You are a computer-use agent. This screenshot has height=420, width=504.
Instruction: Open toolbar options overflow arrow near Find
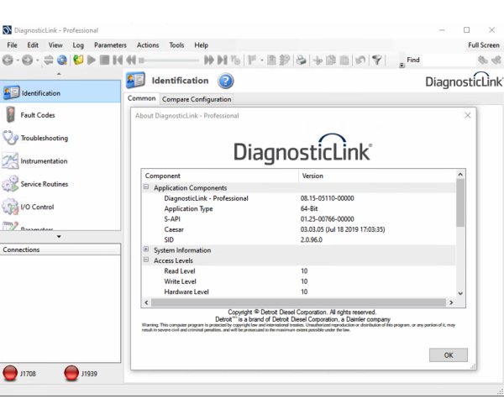[x=402, y=65]
